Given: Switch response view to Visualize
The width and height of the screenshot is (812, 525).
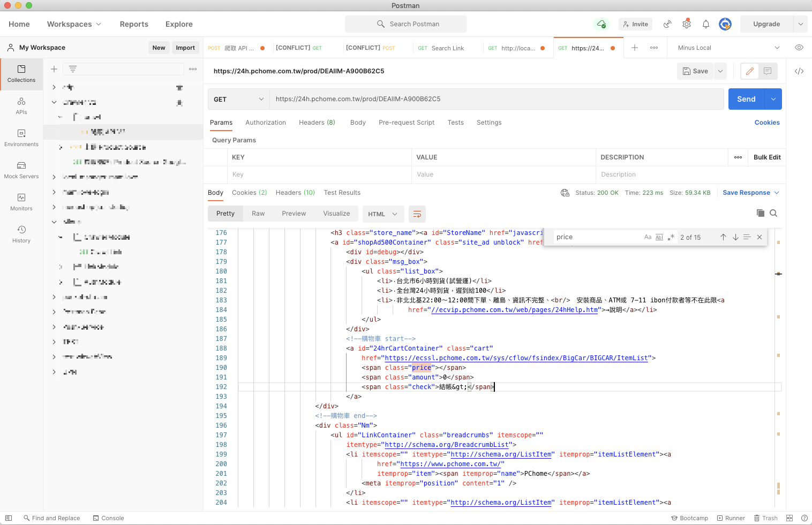Looking at the screenshot, I should coord(336,214).
